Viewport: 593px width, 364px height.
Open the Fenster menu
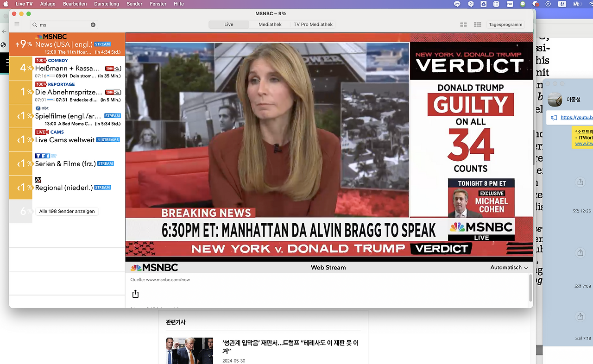point(158,4)
